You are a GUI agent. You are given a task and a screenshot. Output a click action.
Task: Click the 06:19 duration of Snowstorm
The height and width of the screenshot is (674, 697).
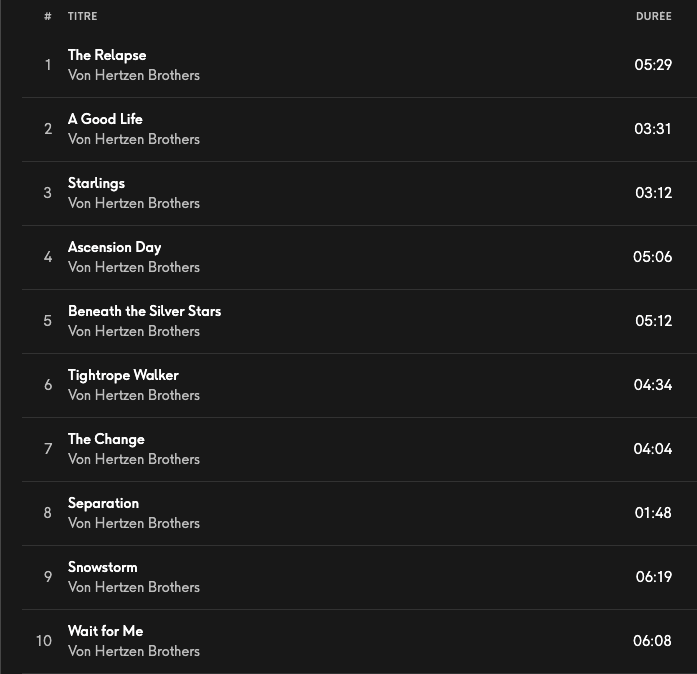(x=653, y=577)
